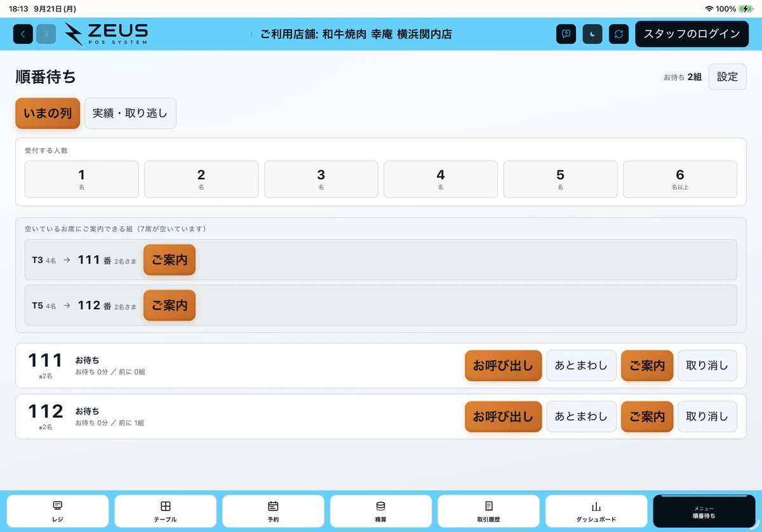
Task: Click ticket number 111 in the queue
Action: click(x=46, y=361)
